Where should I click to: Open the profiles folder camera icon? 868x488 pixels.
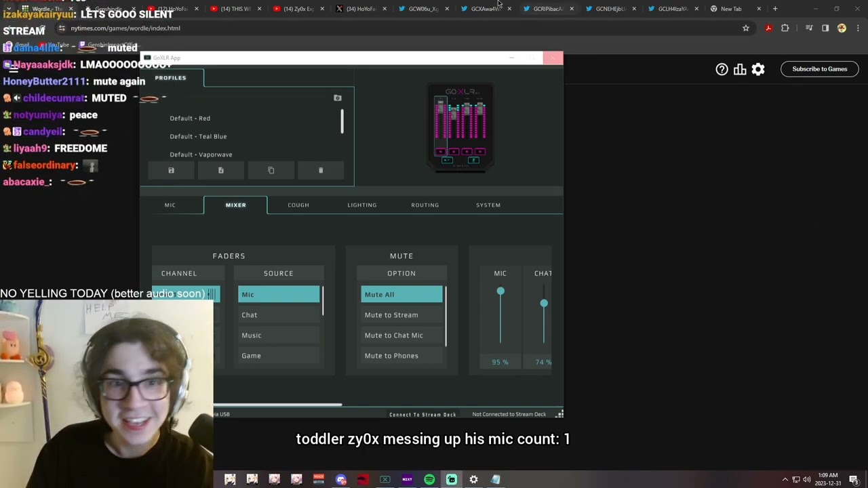tap(338, 98)
